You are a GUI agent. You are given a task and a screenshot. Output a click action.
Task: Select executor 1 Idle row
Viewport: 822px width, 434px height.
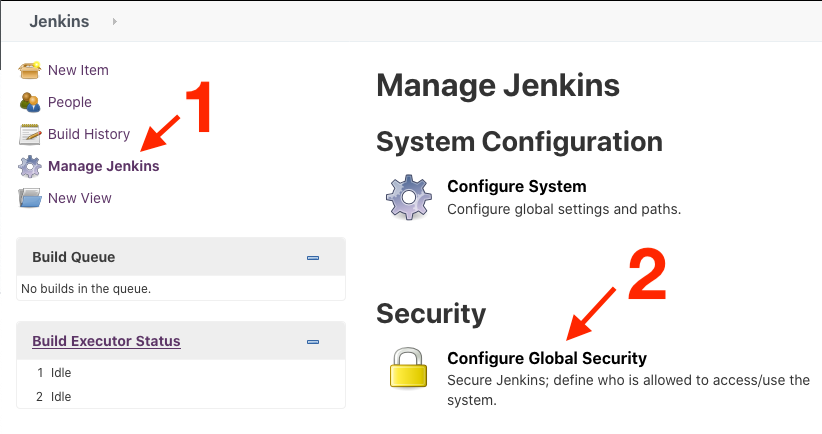[181, 373]
